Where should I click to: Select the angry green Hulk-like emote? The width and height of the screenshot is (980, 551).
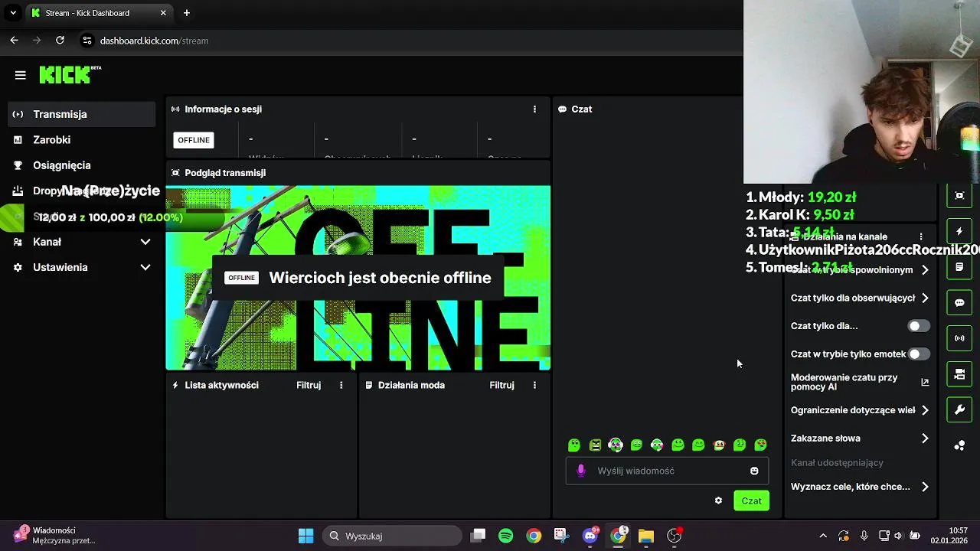click(595, 445)
